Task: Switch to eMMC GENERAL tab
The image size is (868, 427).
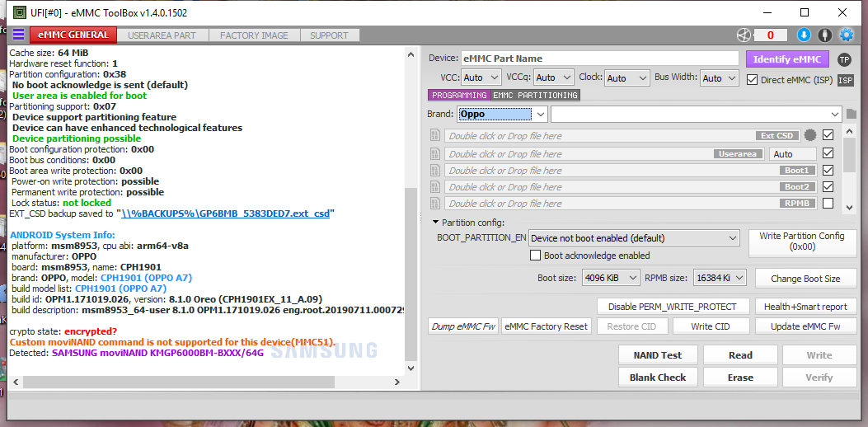Action: (73, 35)
